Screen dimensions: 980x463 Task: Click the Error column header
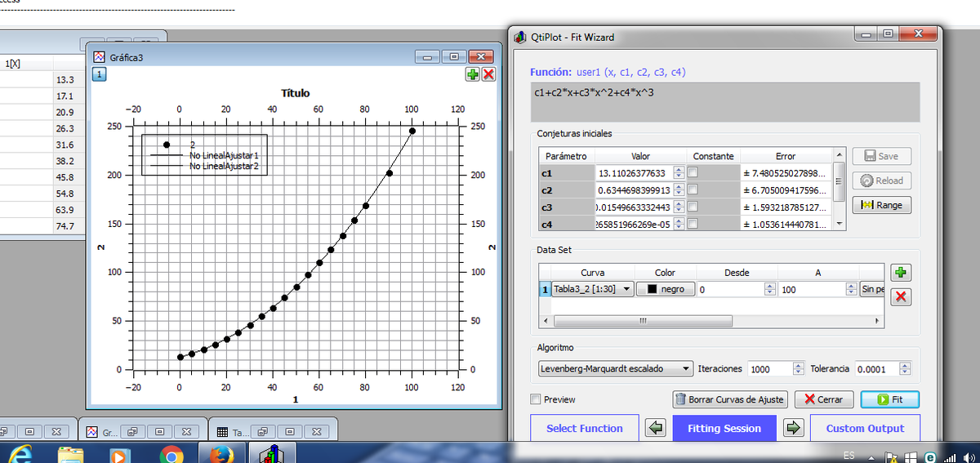click(x=786, y=156)
